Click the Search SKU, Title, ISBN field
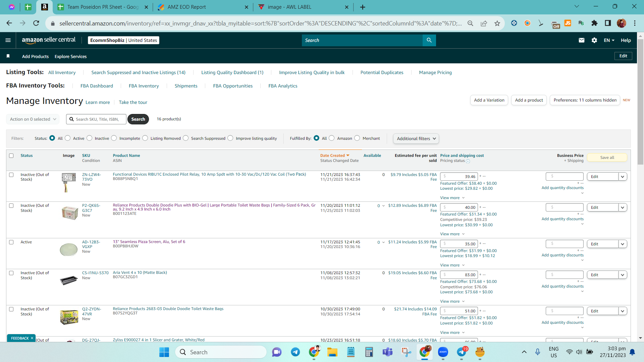This screenshot has height=362, width=644. (x=96, y=119)
